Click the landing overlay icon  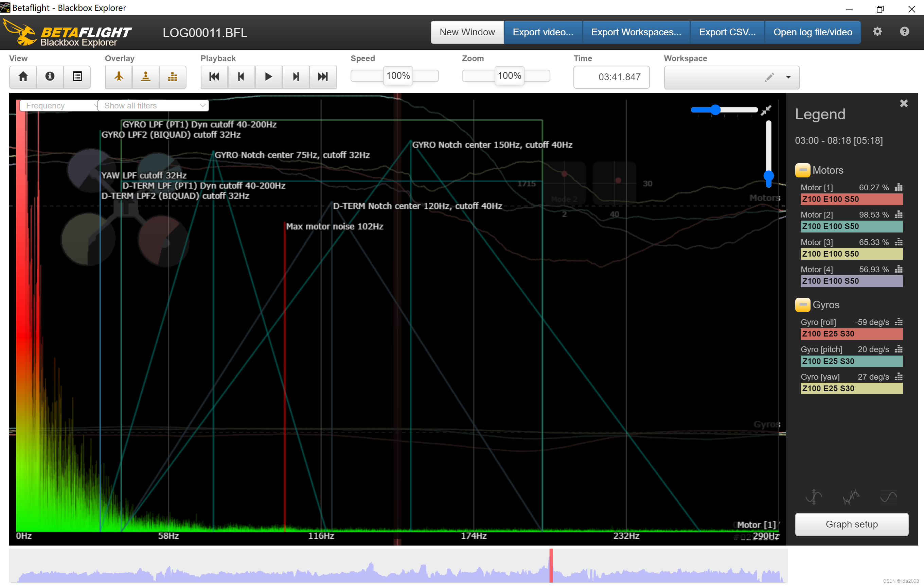(145, 76)
